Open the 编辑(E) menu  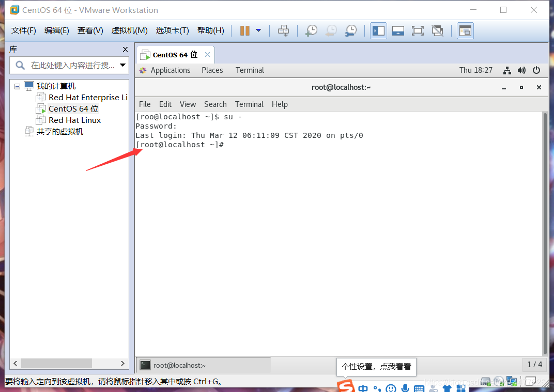[x=56, y=30]
